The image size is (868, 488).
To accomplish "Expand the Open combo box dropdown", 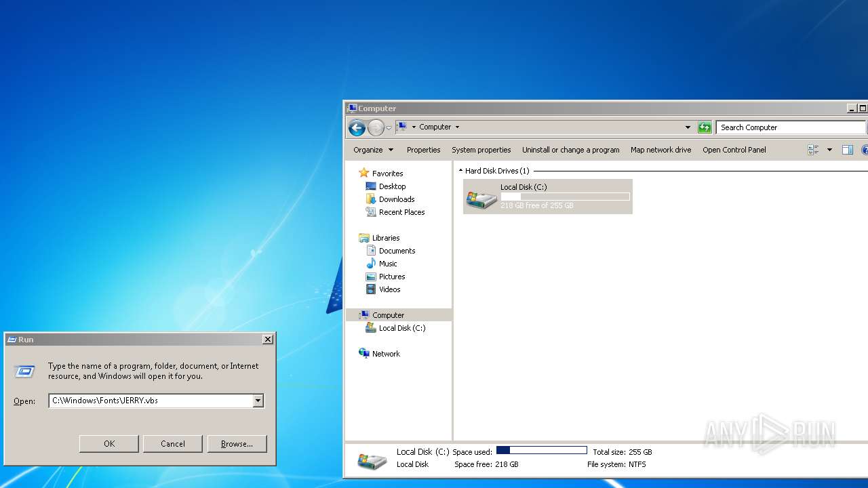I will (x=258, y=401).
